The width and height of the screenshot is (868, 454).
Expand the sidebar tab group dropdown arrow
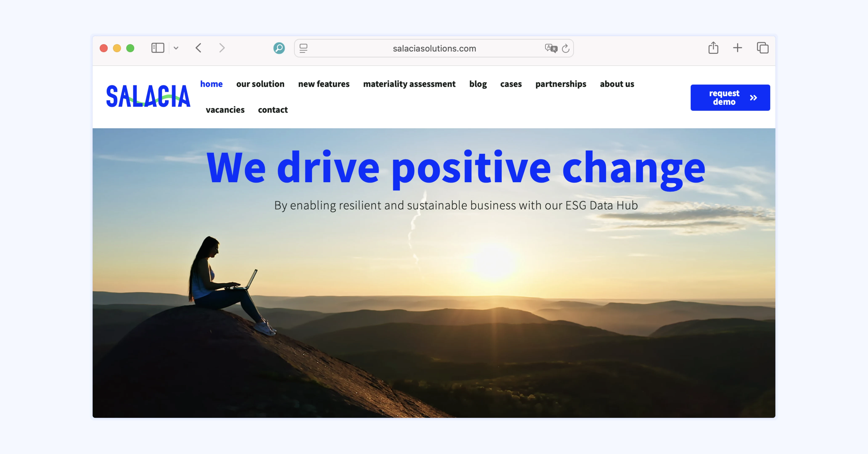tap(176, 48)
